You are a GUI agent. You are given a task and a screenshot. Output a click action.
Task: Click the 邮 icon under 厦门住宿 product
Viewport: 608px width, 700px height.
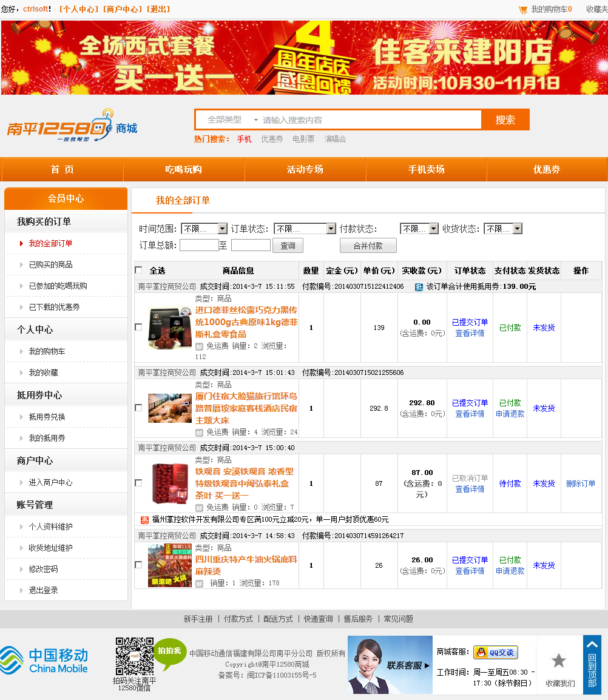(199, 432)
